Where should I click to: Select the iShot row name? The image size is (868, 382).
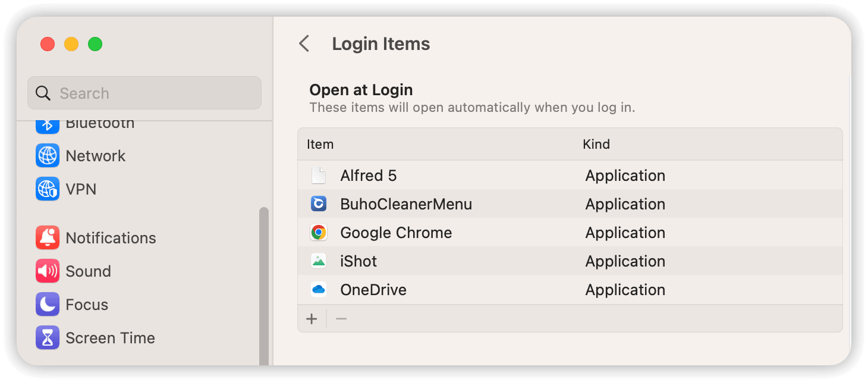coord(358,261)
